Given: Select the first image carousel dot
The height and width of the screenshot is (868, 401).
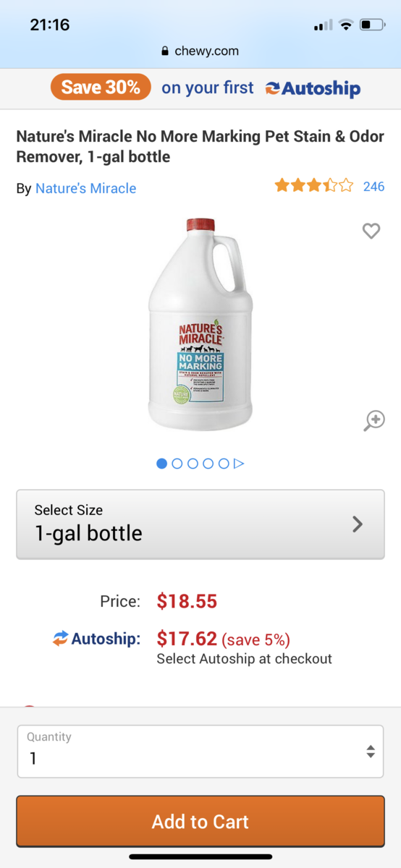Looking at the screenshot, I should coord(162,463).
